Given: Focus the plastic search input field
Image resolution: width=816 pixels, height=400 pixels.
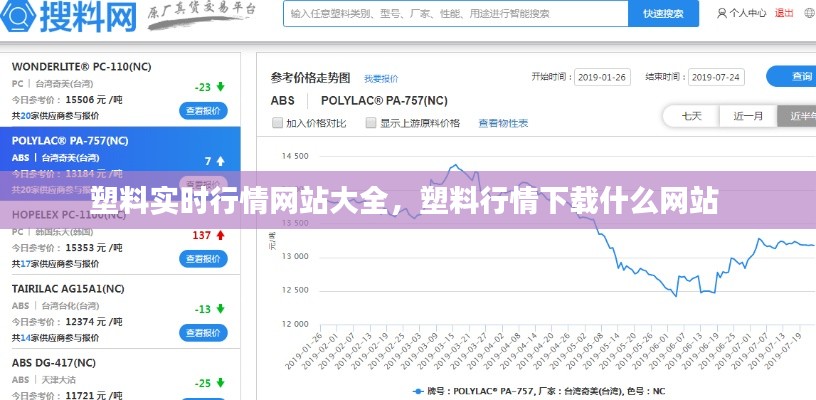Looking at the screenshot, I should point(455,14).
